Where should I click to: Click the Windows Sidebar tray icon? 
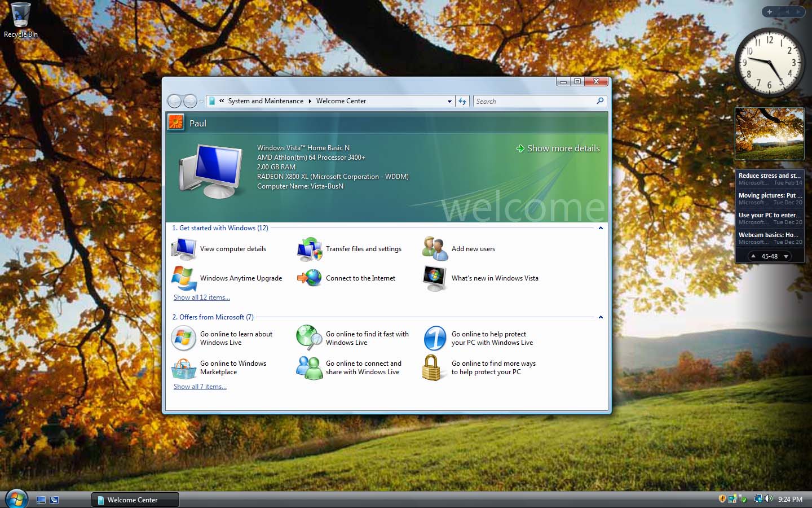point(732,499)
